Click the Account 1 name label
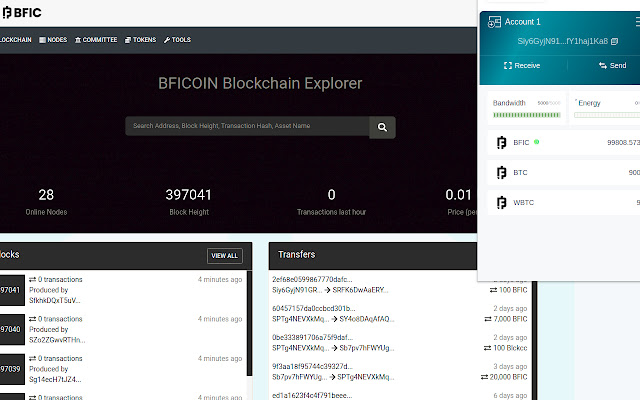Image resolution: width=640 pixels, height=400 pixels. coord(522,22)
